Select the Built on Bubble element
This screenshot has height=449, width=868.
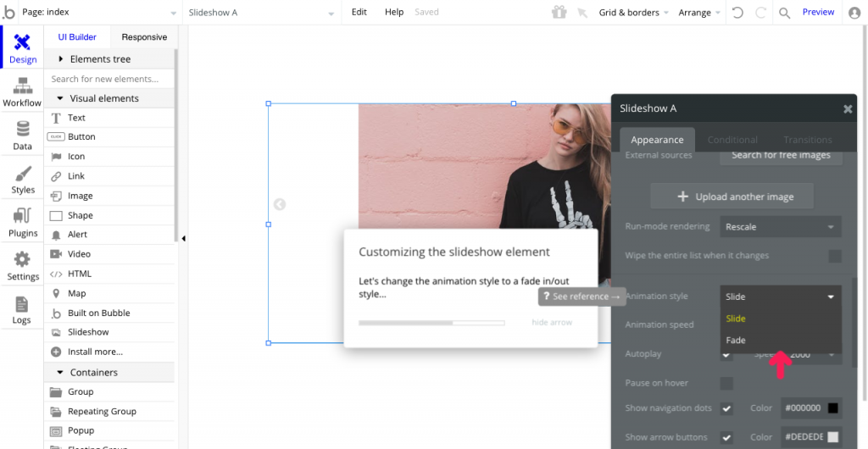[x=109, y=313]
